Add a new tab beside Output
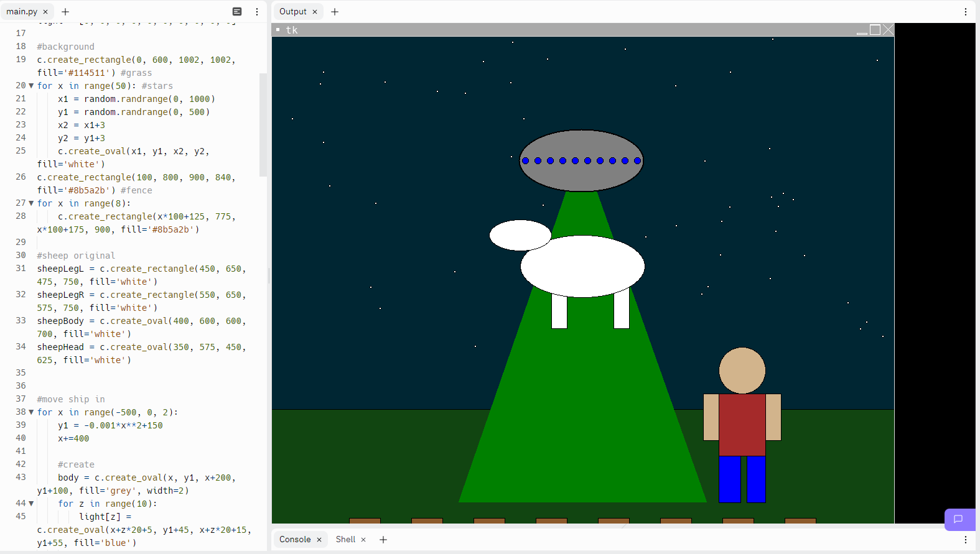The height and width of the screenshot is (554, 980). point(335,12)
